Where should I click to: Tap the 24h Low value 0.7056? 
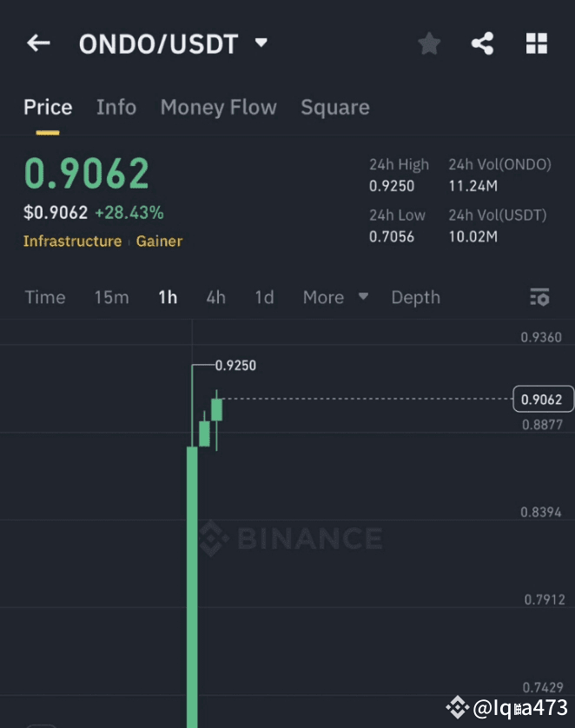(392, 237)
